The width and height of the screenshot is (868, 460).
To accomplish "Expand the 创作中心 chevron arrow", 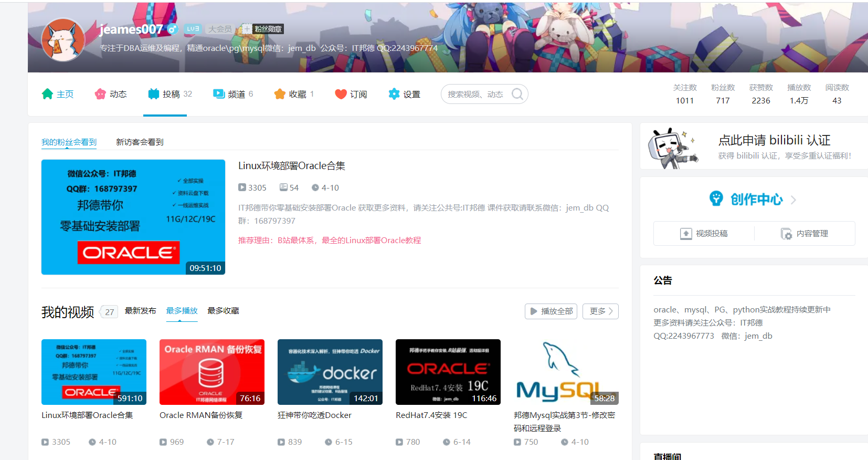I will pos(793,200).
